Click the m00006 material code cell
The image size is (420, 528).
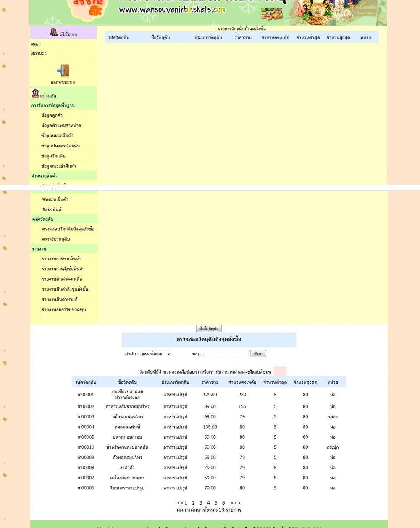[86, 488]
